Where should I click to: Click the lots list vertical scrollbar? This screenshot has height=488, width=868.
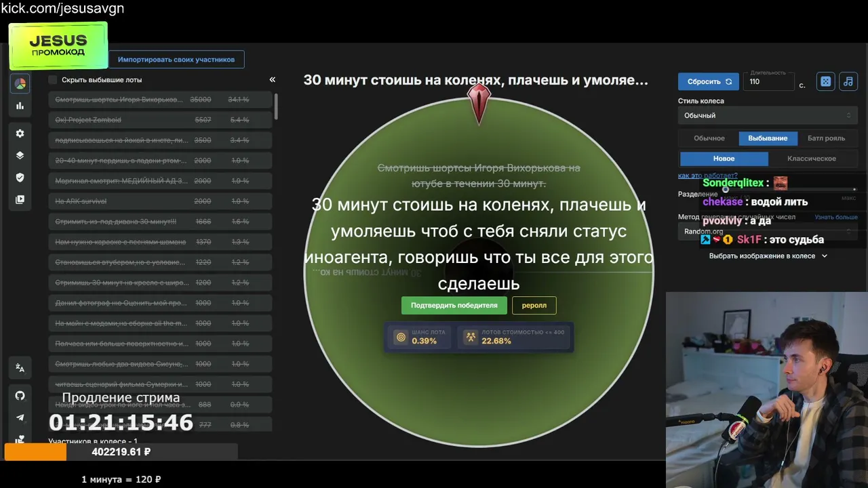pyautogui.click(x=276, y=106)
